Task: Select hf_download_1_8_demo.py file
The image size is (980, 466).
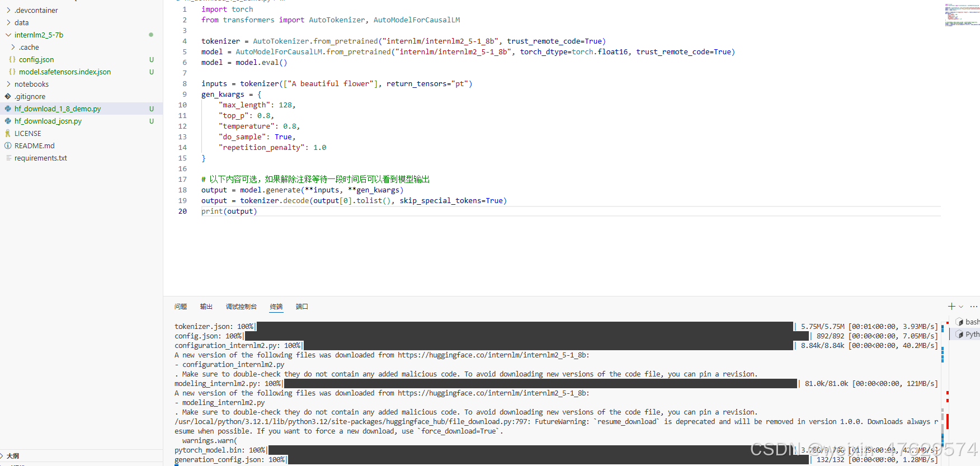Action: coord(58,109)
